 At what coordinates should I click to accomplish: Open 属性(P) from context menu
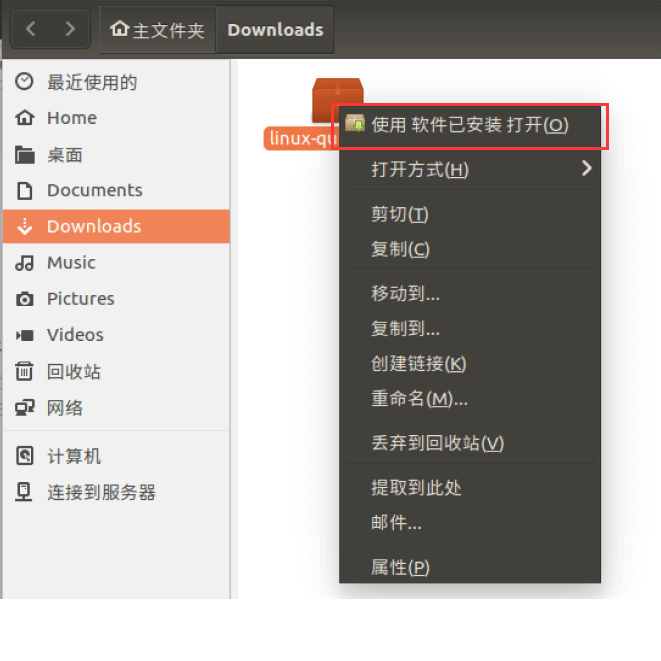coord(470,567)
